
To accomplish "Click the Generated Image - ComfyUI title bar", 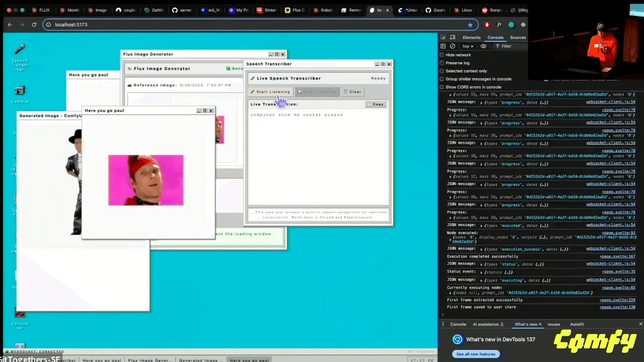I will click(49, 115).
